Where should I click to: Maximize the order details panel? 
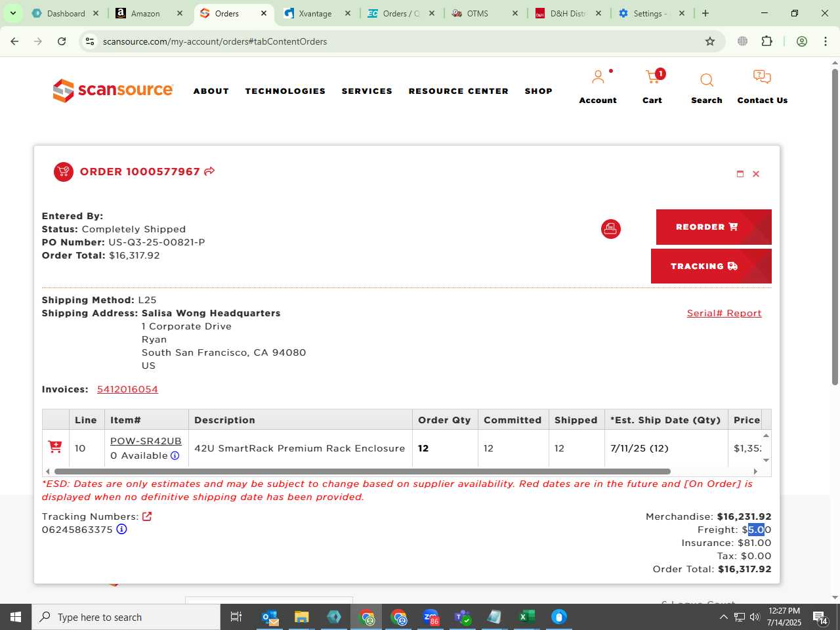(x=740, y=174)
